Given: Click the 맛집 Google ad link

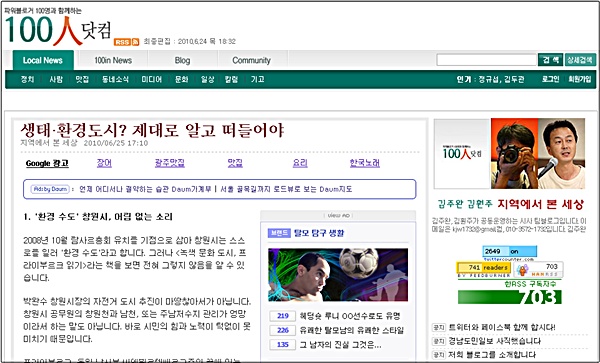Looking at the screenshot, I should click(x=235, y=163).
